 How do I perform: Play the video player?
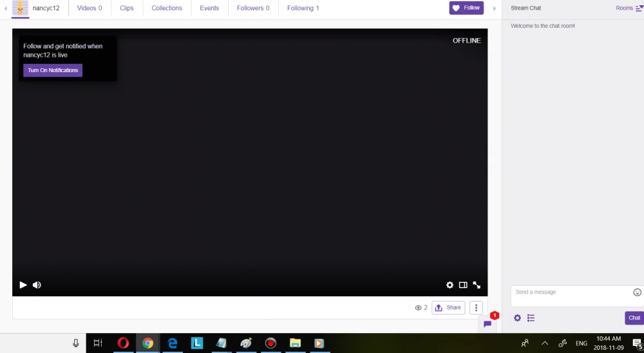click(x=23, y=285)
